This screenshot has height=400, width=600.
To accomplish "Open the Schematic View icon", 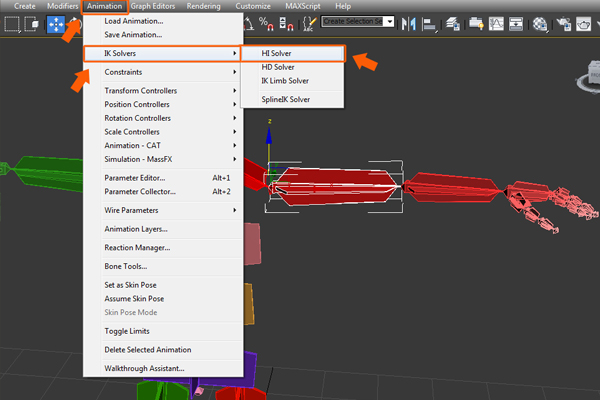I will coord(516,24).
